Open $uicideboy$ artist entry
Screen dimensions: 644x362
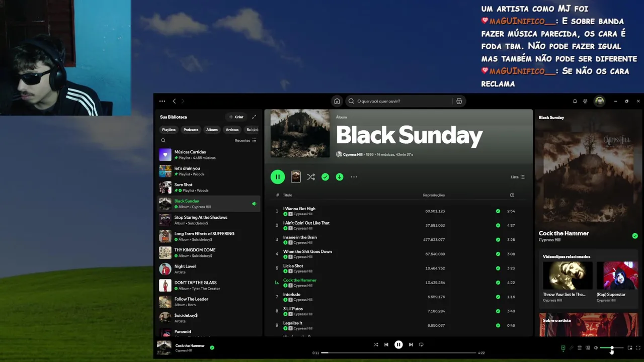click(208, 318)
